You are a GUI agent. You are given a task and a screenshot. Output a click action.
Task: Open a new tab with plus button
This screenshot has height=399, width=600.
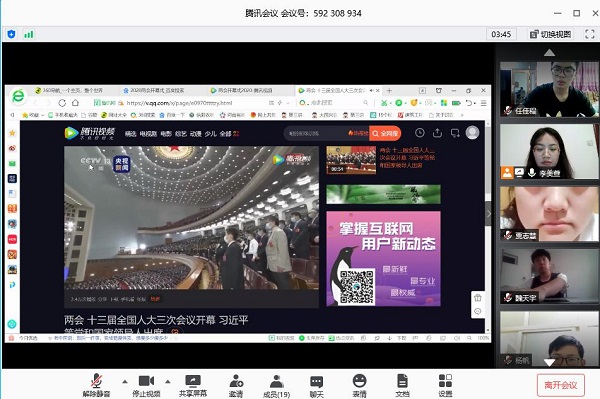coord(389,91)
